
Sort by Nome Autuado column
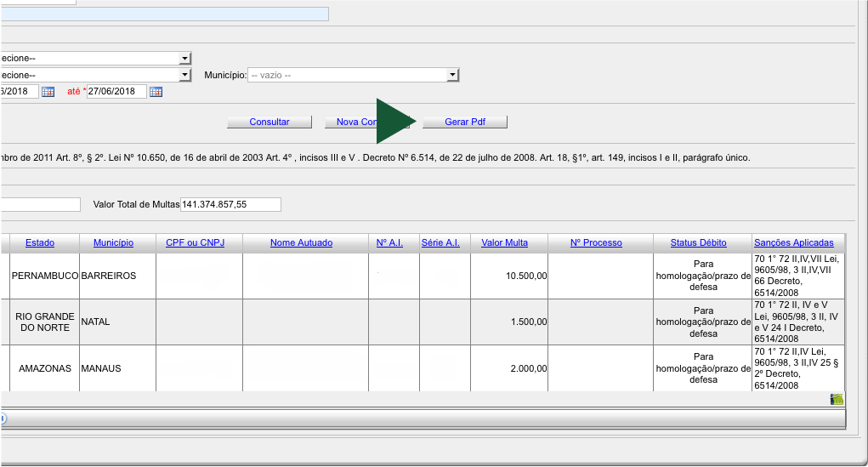(x=301, y=243)
